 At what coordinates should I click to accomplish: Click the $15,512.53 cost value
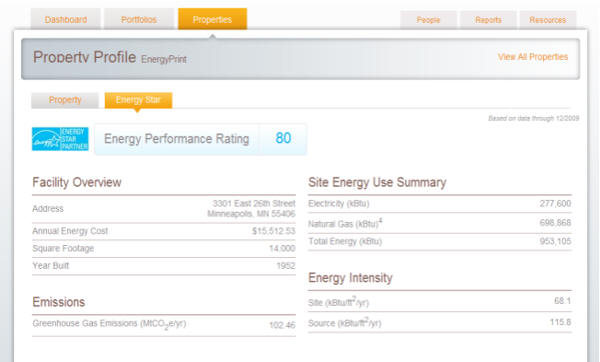click(274, 231)
